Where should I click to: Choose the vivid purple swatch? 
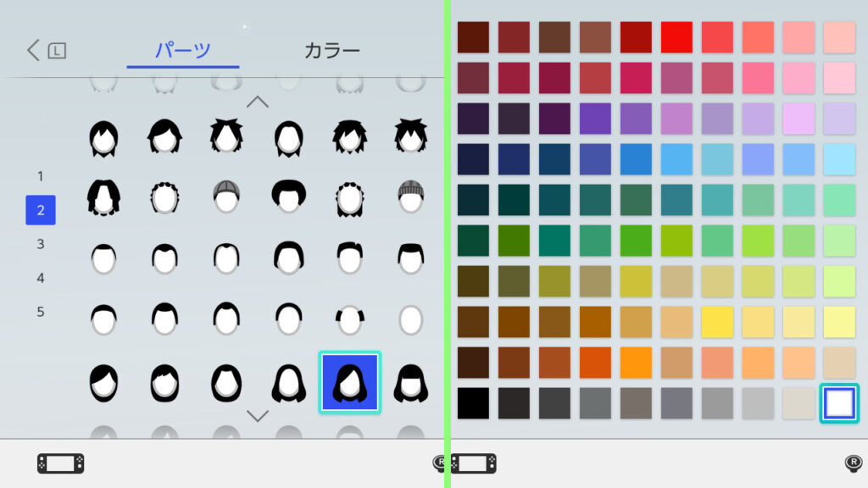pos(595,119)
